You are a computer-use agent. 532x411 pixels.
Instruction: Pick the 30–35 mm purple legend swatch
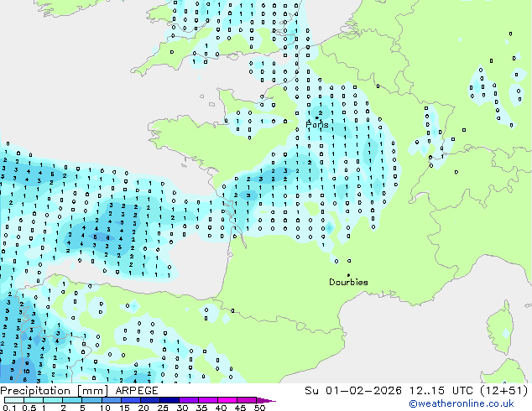tap(188, 400)
